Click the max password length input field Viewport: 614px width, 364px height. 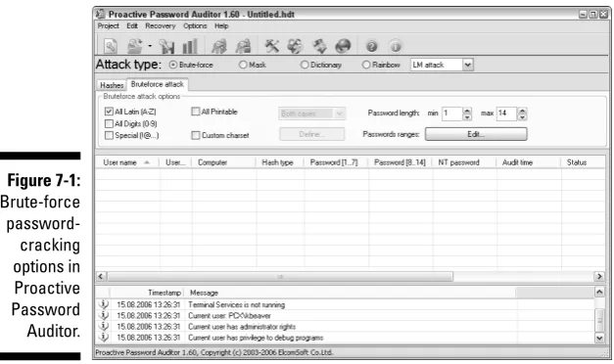click(x=506, y=114)
